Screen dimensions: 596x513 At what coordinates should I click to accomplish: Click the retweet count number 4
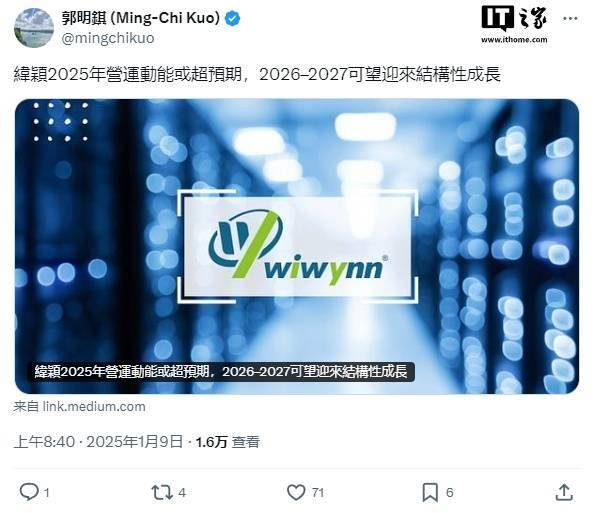[x=182, y=493]
